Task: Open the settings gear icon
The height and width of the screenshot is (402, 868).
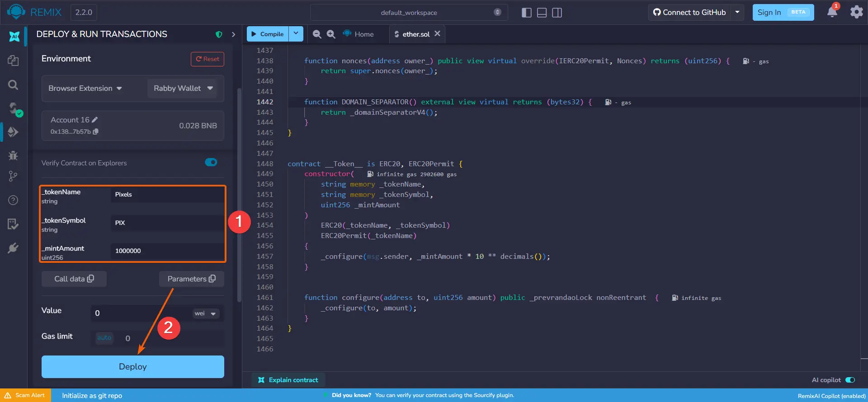Action: (856, 12)
